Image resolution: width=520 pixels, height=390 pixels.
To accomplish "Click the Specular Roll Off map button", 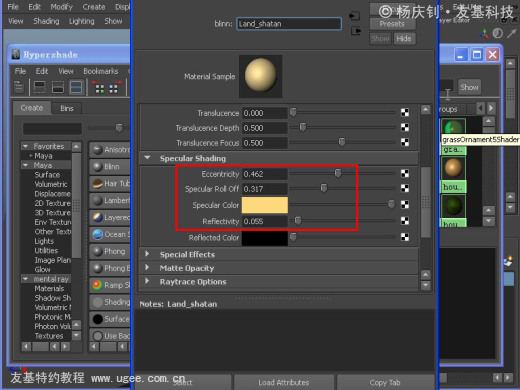I will point(405,189).
